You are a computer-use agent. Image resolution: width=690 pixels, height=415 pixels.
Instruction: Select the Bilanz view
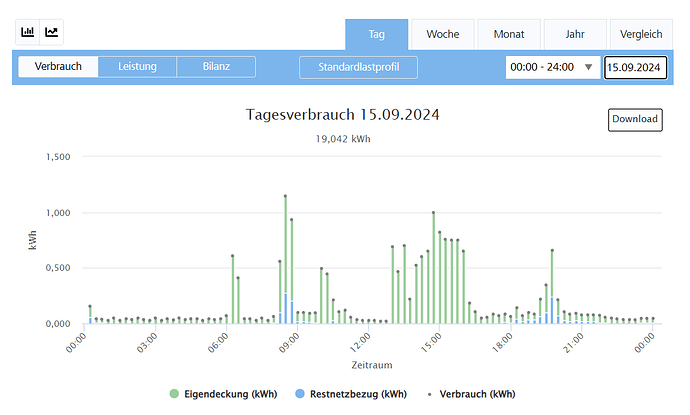[216, 66]
